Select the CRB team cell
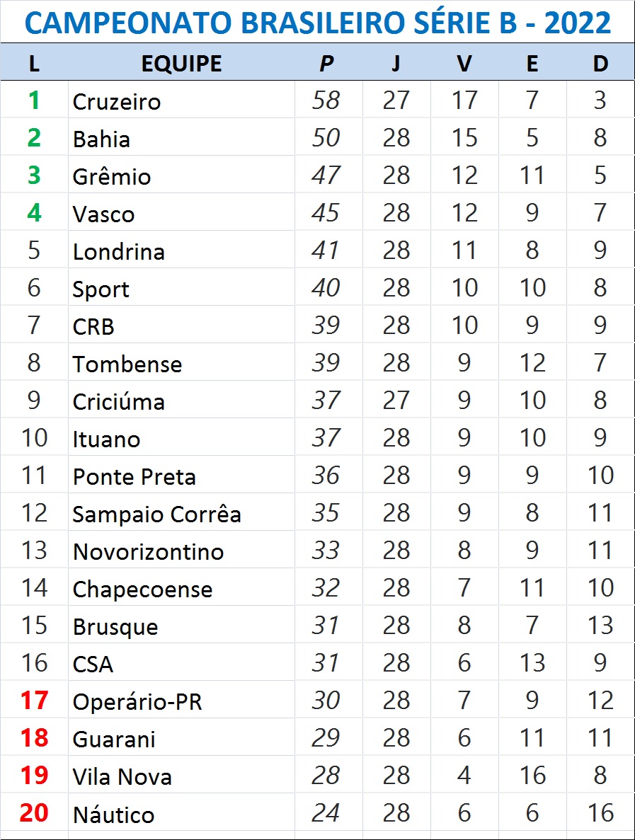 click(181, 326)
